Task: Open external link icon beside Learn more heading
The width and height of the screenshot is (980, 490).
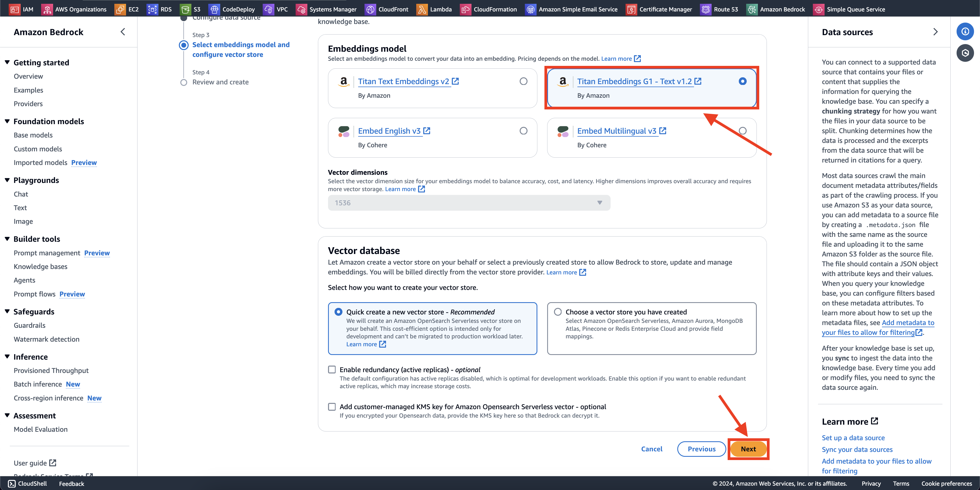Action: (875, 421)
